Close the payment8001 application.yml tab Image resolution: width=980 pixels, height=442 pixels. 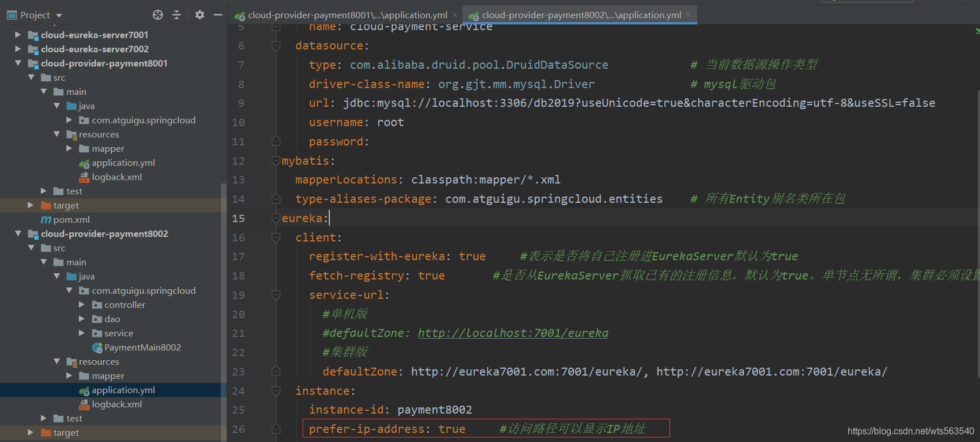455,15
